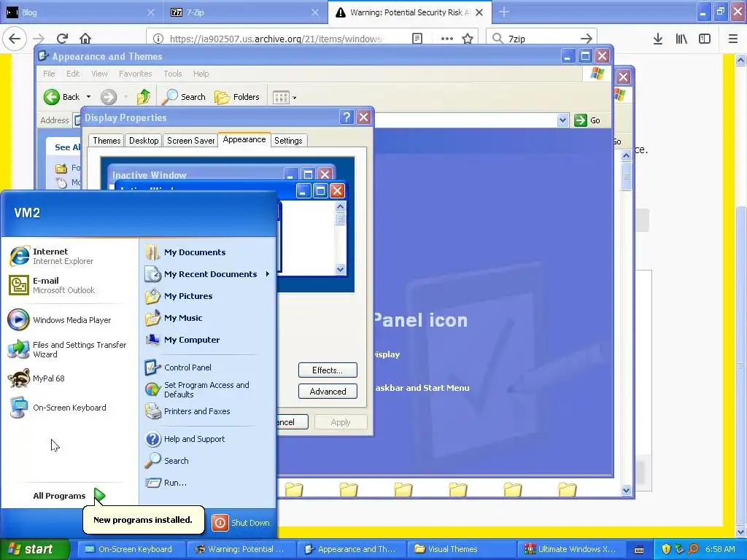Click Up folder icon in Explorer toolbar
747x560 pixels.
143,97
